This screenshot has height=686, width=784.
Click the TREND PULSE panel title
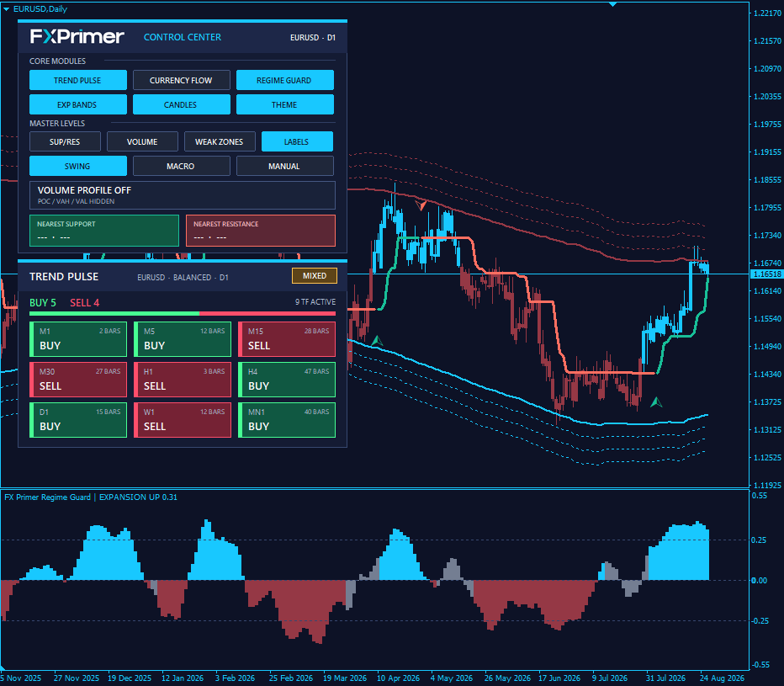64,277
